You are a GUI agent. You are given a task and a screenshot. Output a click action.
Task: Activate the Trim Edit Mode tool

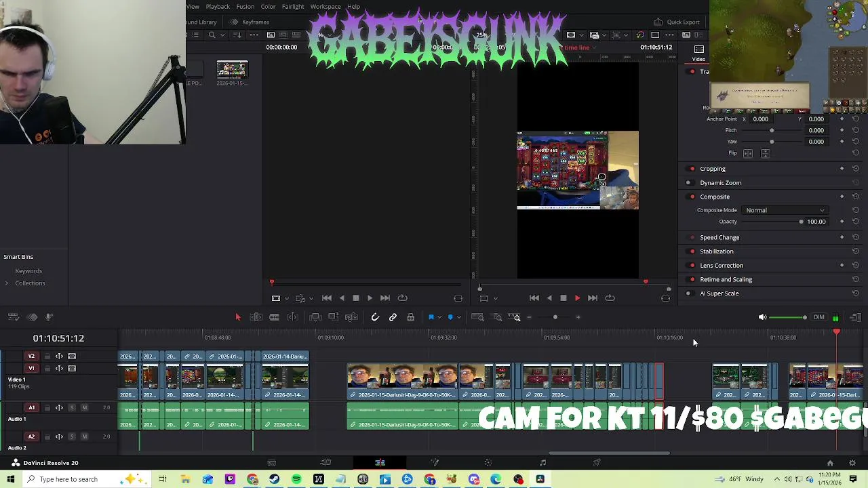pyautogui.click(x=256, y=317)
